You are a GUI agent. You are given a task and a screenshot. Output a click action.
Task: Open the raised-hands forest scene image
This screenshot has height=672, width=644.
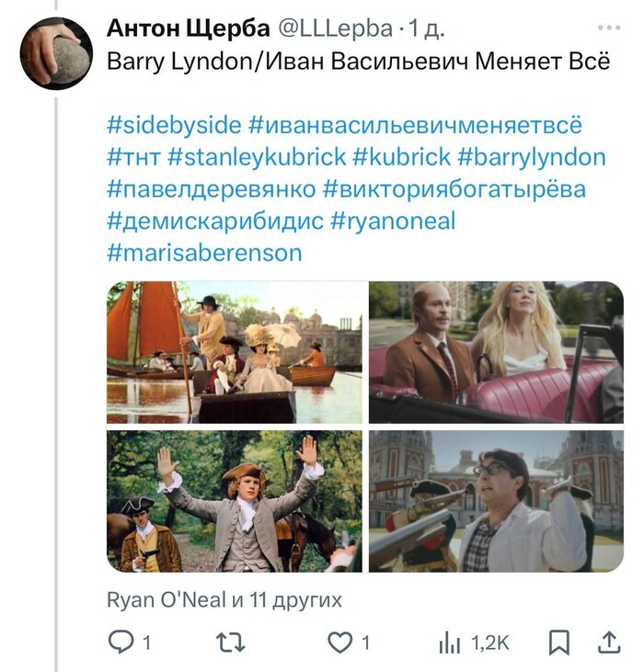click(x=235, y=501)
